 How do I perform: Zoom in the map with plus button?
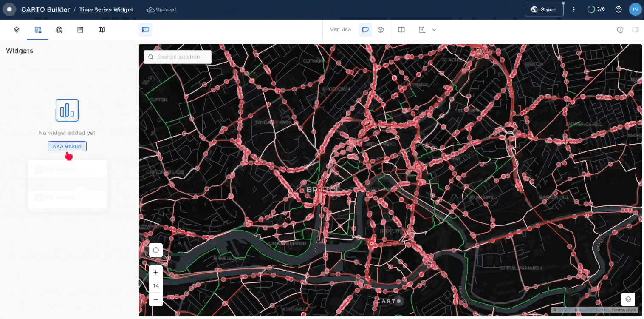[156, 272]
